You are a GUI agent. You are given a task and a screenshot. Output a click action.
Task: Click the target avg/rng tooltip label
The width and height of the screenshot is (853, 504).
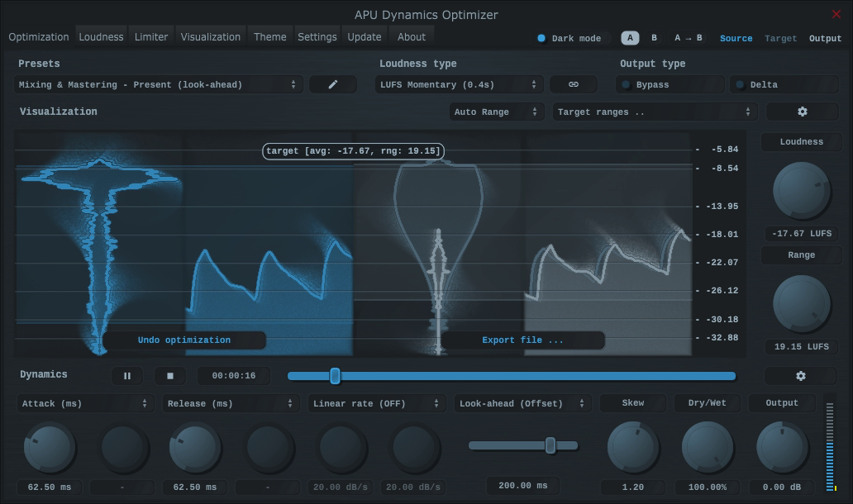353,150
